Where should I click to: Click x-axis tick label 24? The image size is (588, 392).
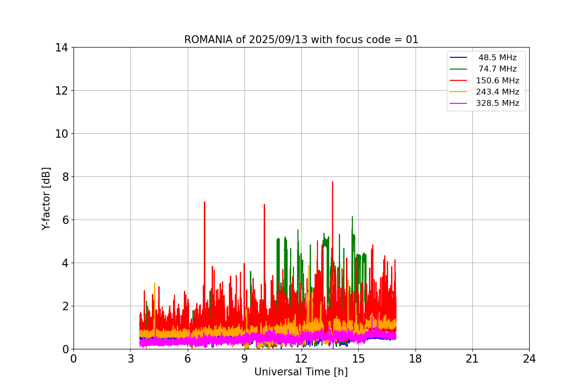[529, 359]
